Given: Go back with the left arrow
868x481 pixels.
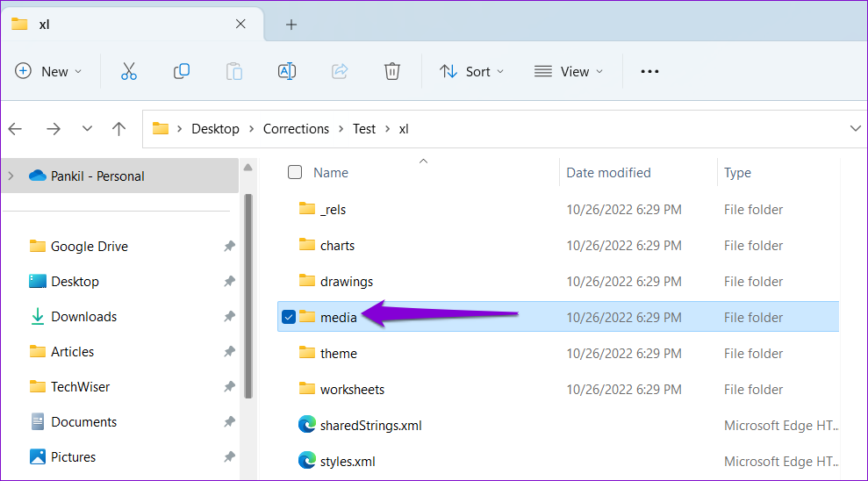Looking at the screenshot, I should point(15,129).
